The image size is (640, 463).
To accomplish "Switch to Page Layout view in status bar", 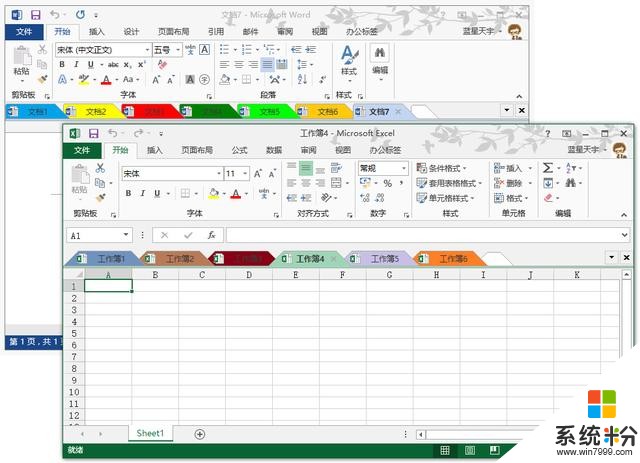I will 470,450.
